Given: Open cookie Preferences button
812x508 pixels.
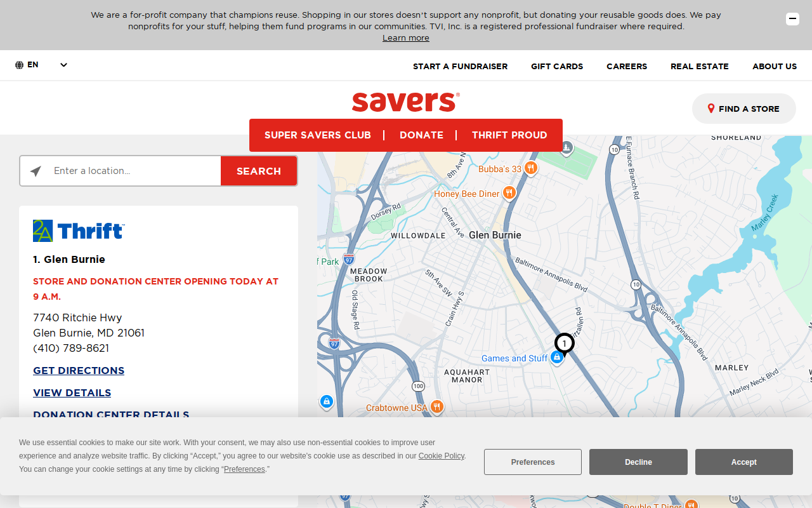Looking at the screenshot, I should [533, 462].
